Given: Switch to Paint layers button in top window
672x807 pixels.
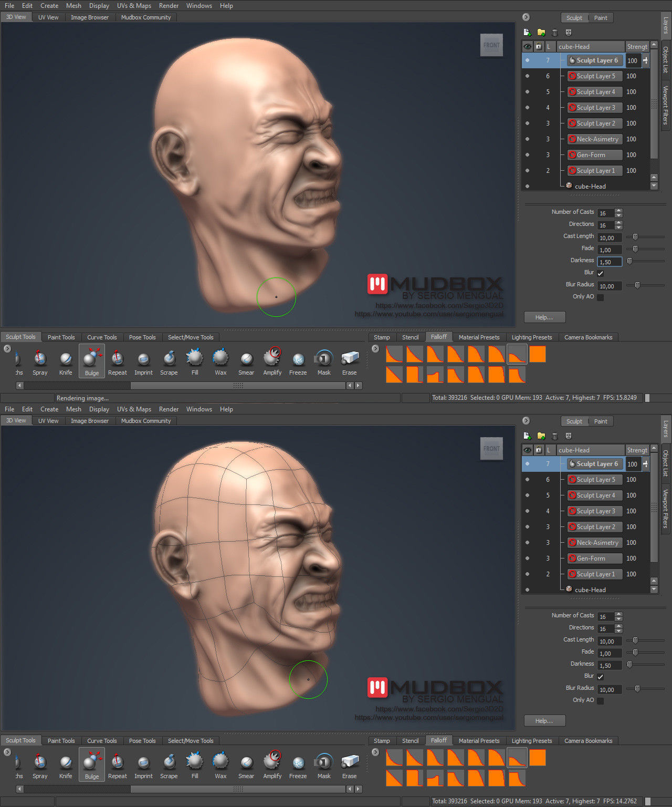Looking at the screenshot, I should click(601, 18).
